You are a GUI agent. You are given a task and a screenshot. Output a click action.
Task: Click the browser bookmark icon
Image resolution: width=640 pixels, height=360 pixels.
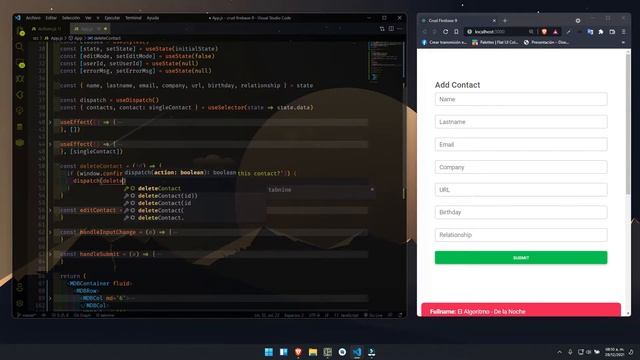point(456,31)
